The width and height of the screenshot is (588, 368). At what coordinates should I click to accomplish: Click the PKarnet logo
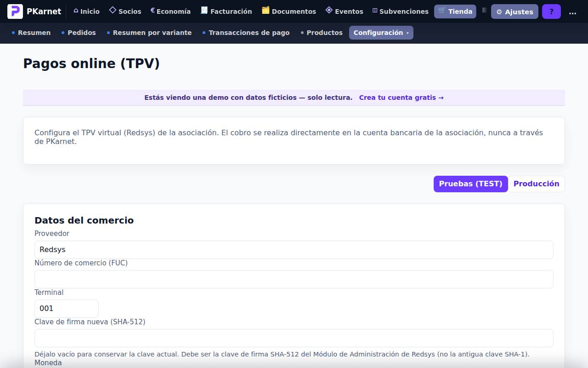pos(34,11)
